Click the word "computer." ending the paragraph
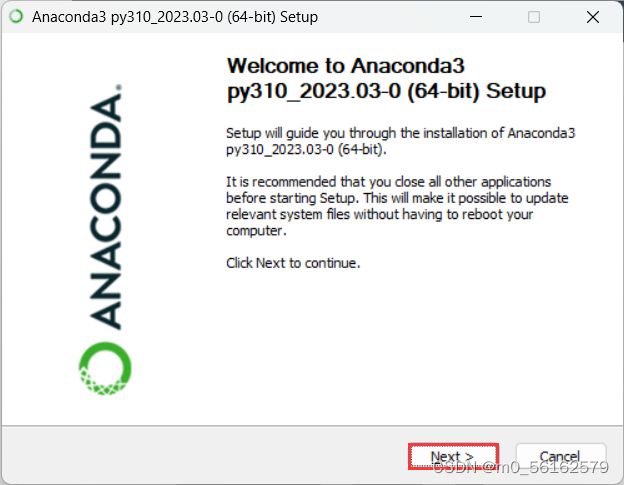The width and height of the screenshot is (624, 485). (256, 231)
